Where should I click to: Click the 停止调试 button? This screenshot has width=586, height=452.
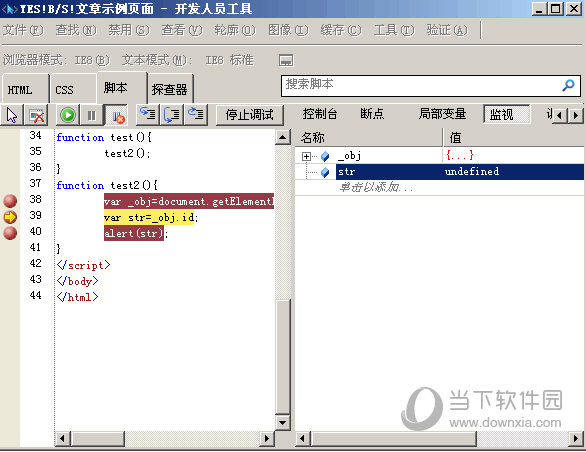(249, 115)
